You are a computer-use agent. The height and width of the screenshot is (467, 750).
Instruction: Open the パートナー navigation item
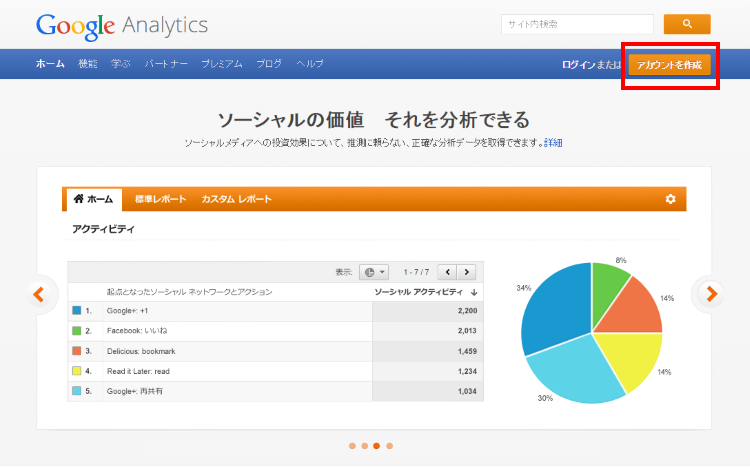point(166,64)
